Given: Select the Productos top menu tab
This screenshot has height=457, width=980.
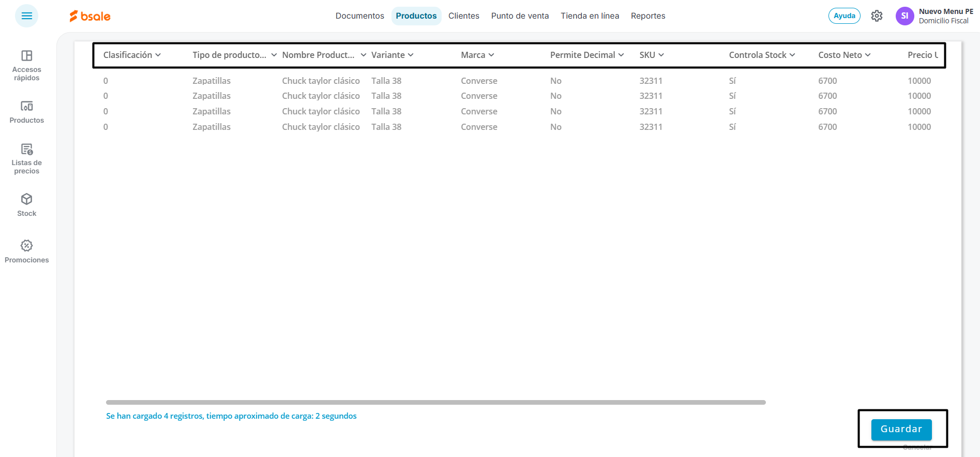Looking at the screenshot, I should coord(416,16).
